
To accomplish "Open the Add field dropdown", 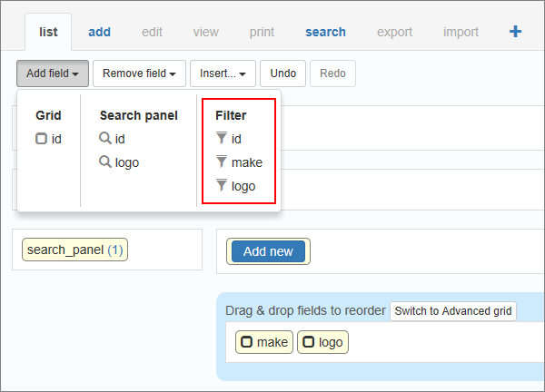I will (53, 73).
